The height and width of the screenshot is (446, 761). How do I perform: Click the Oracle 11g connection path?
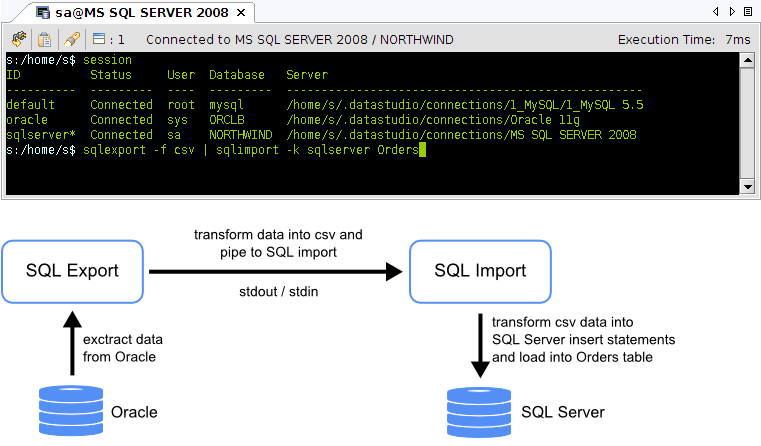(x=433, y=120)
